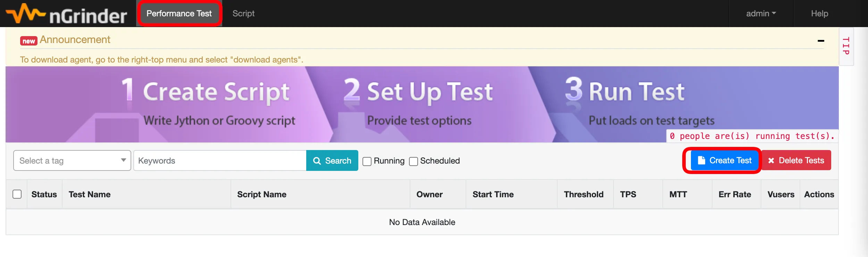The height and width of the screenshot is (257, 868).
Task: Collapse the Announcement panel with minus icon
Action: tap(821, 41)
